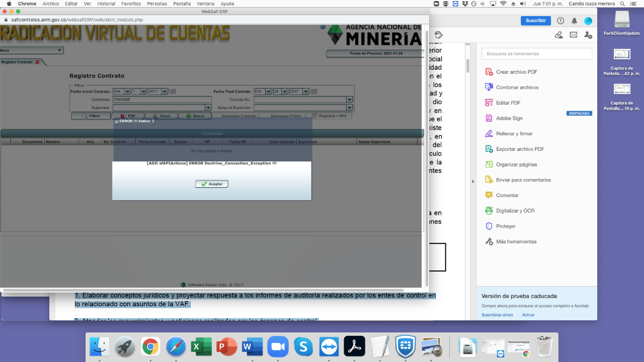Expand the Supervisor combo box
This screenshot has height=362, width=644.
208,108
